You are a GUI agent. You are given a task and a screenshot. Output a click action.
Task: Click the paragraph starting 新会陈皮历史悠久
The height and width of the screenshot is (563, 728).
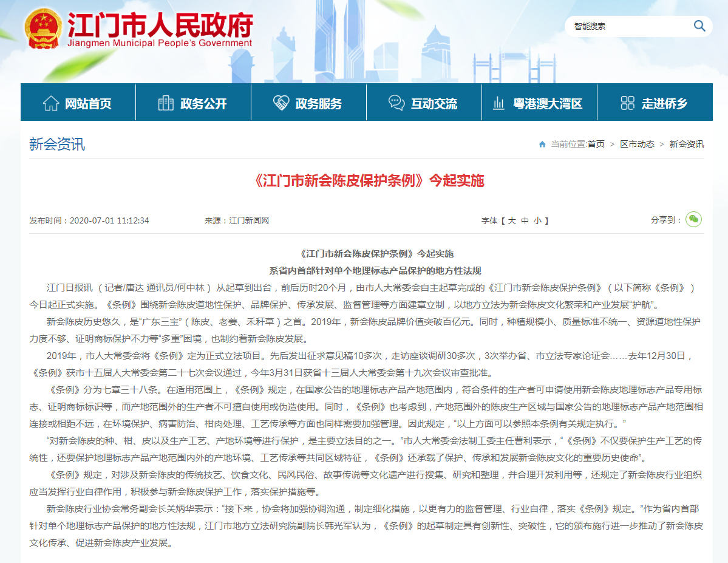pos(366,330)
